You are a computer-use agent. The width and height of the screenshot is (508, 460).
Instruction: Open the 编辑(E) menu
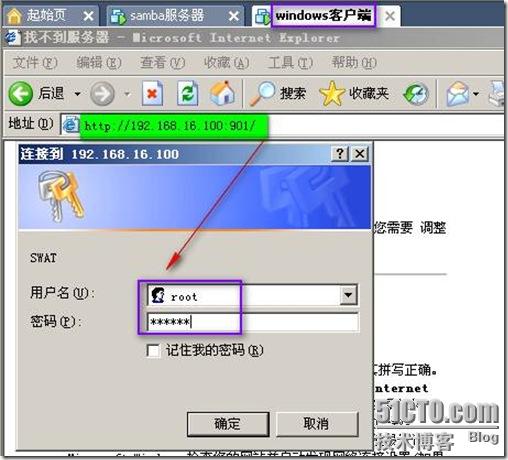point(99,63)
